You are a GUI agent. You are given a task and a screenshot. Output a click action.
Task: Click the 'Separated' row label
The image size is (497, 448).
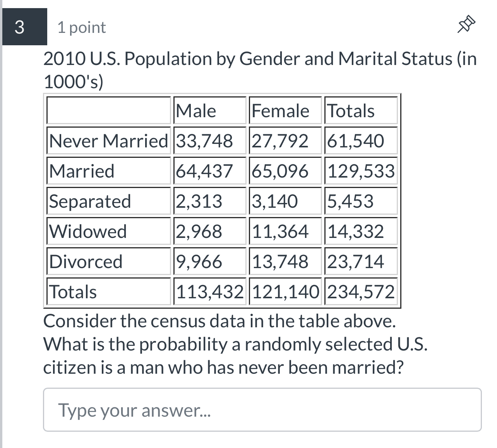[x=90, y=201]
